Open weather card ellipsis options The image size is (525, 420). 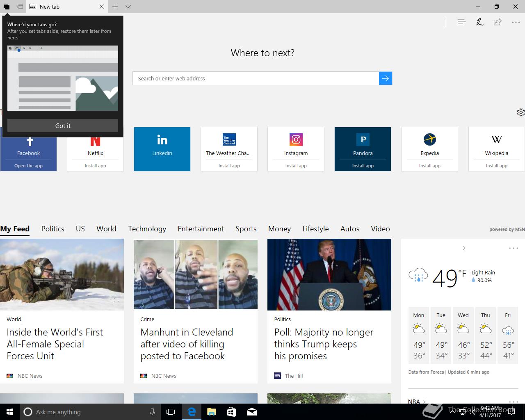(514, 248)
